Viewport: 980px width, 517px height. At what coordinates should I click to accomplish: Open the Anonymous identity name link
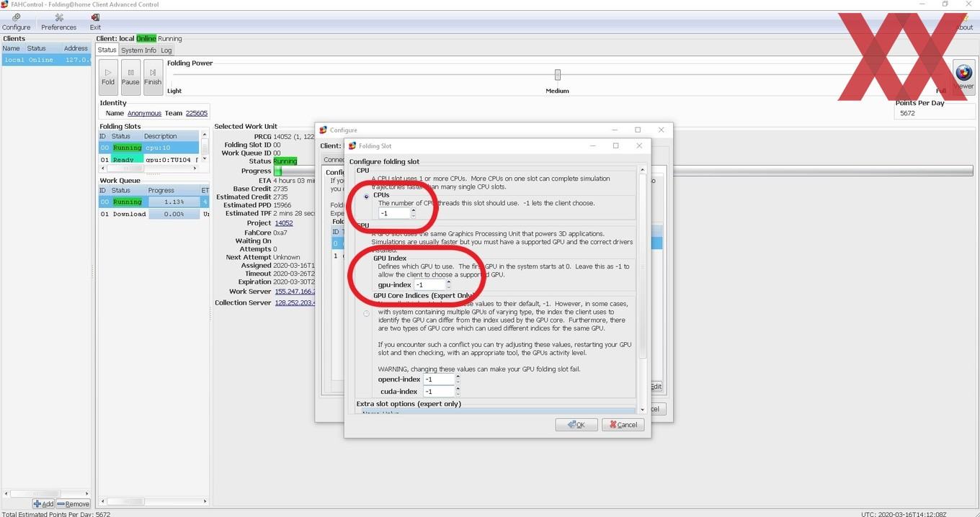pos(144,113)
